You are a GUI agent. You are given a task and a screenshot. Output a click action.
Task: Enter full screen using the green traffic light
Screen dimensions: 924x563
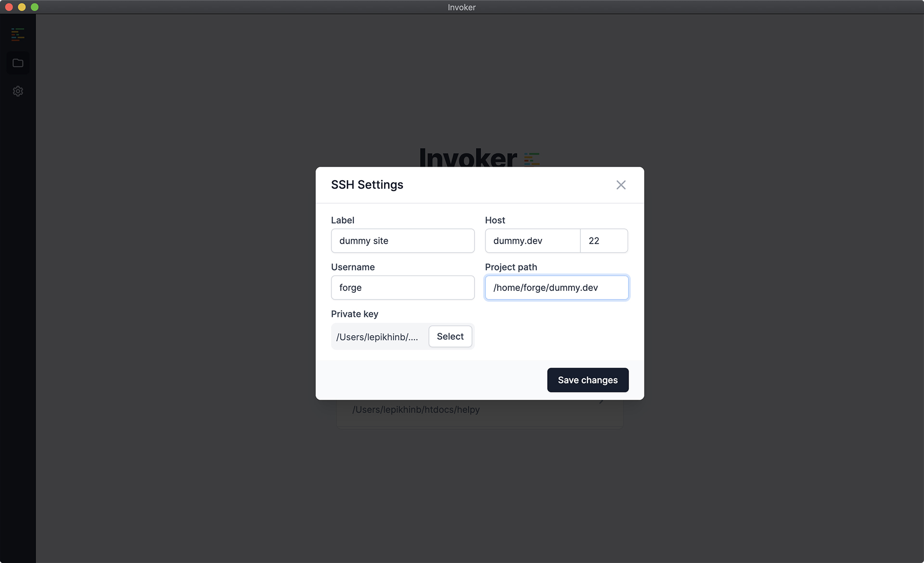[34, 7]
